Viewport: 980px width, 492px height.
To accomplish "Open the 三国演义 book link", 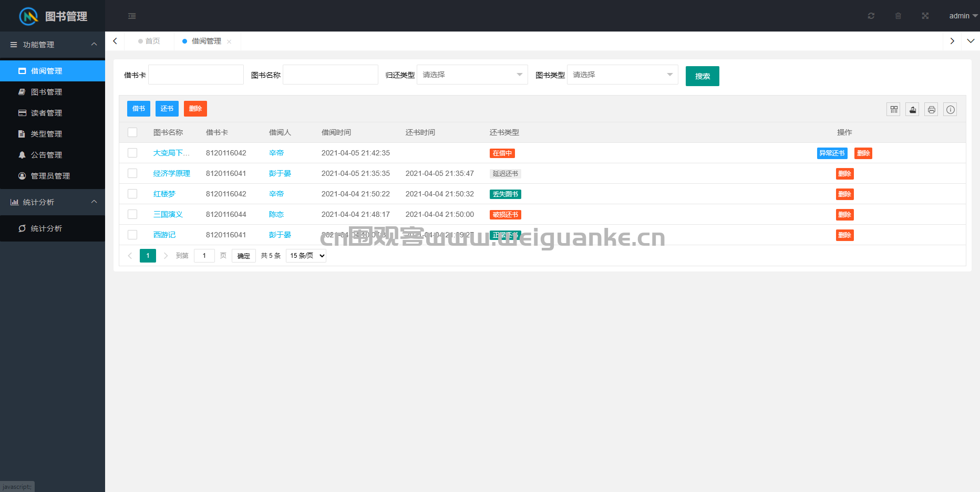I will (x=168, y=214).
